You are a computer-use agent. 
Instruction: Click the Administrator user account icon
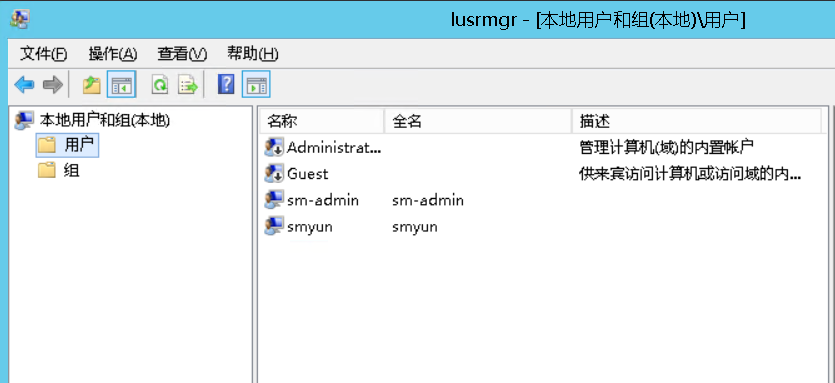click(274, 148)
